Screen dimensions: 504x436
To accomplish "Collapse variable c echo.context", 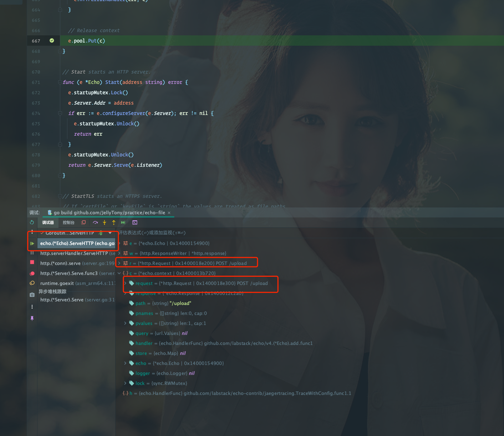I will click(119, 273).
